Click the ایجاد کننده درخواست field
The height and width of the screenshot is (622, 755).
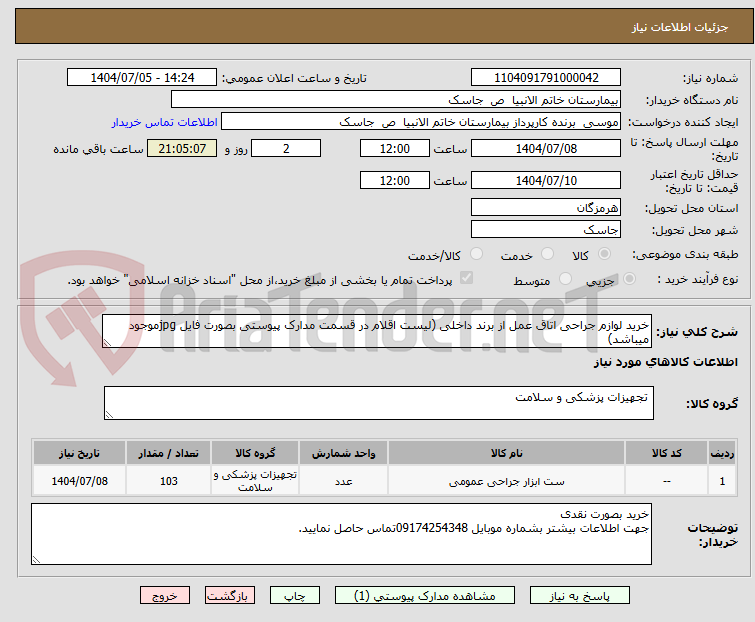421,122
